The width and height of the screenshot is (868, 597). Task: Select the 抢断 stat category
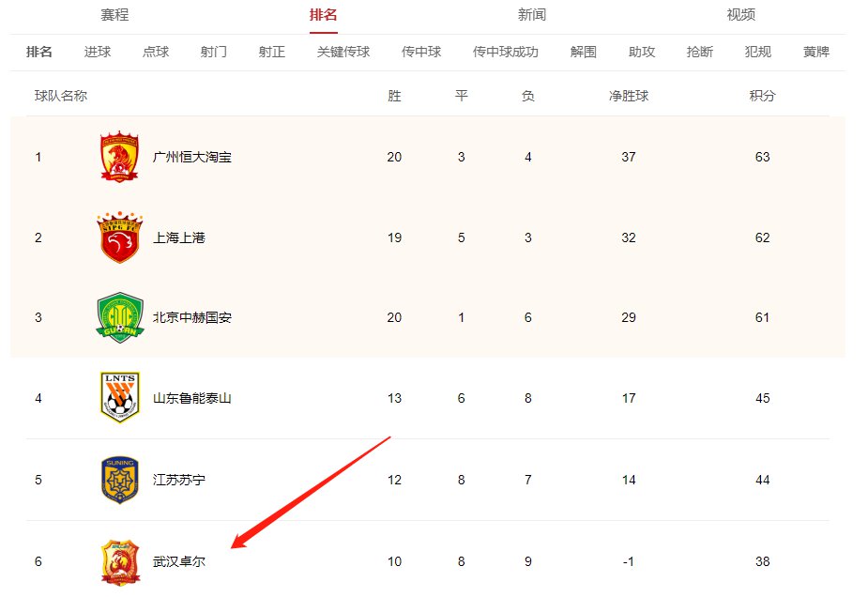[699, 53]
